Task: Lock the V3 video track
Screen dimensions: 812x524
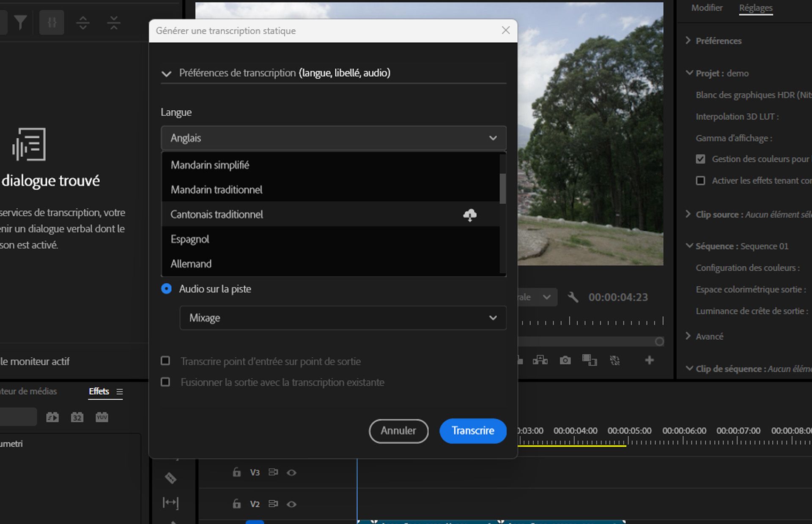Action: [x=236, y=472]
